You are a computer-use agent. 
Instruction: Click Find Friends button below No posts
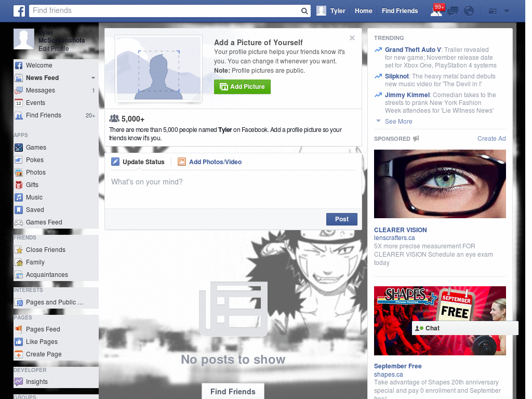click(233, 392)
